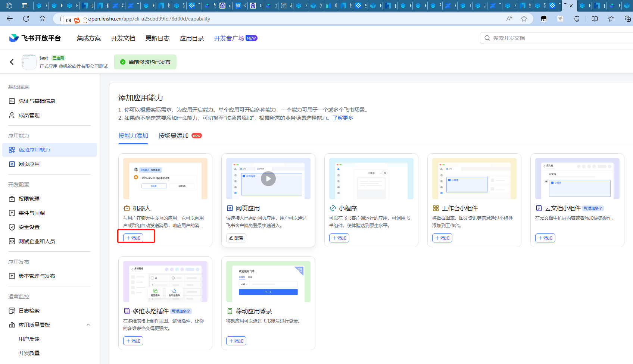Click the 小程序 card icon
This screenshot has height=364, width=633.
333,208
